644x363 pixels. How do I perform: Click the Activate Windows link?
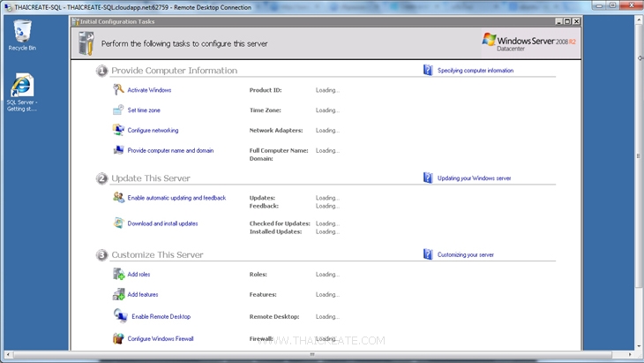(149, 90)
